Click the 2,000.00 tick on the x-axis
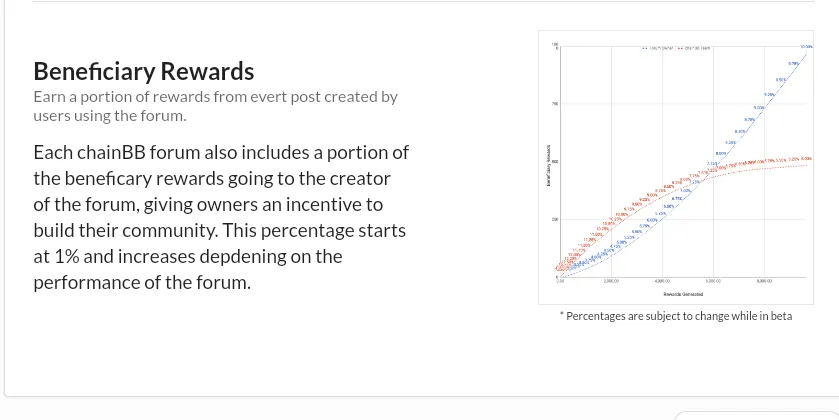The width and height of the screenshot is (839, 420). click(611, 281)
